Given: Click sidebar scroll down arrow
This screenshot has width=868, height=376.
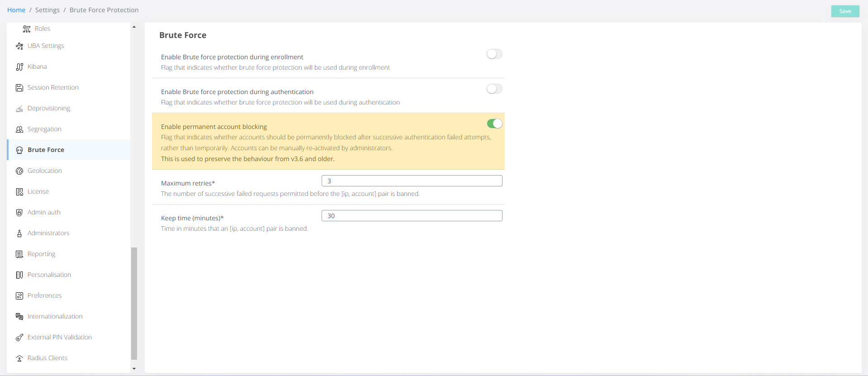Looking at the screenshot, I should click(134, 369).
